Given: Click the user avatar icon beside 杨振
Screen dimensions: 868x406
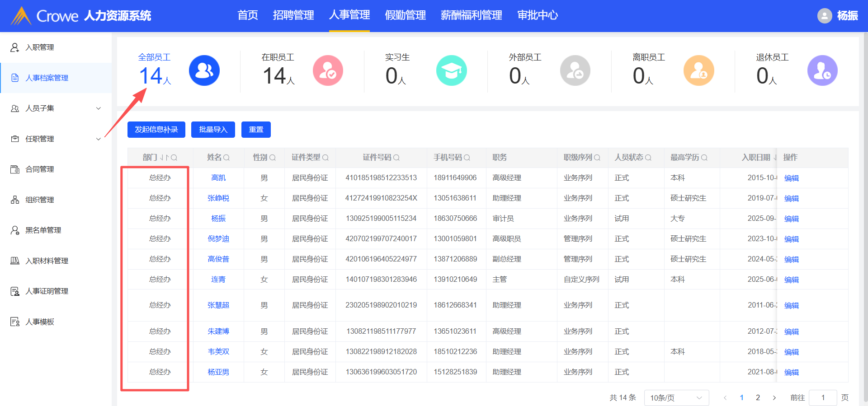Looking at the screenshot, I should tap(824, 16).
